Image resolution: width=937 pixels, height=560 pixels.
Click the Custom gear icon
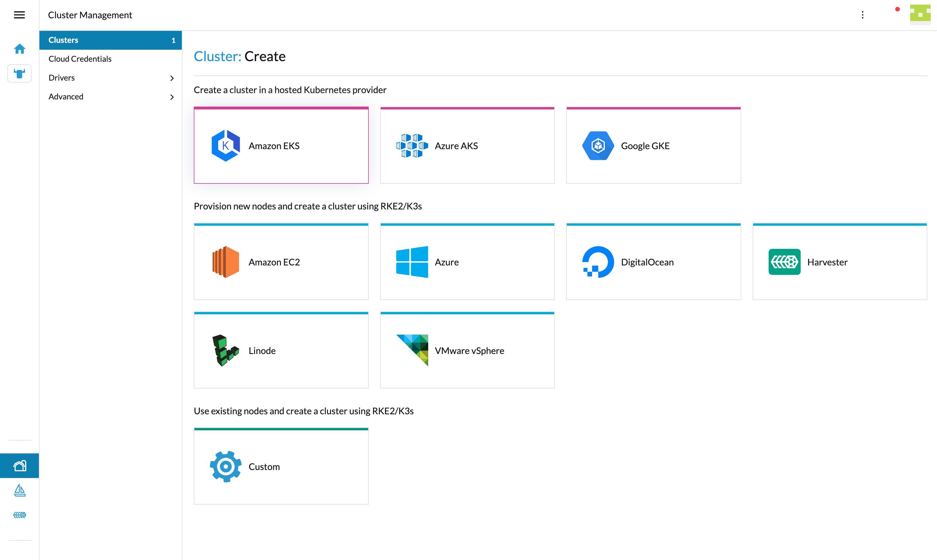tap(225, 467)
